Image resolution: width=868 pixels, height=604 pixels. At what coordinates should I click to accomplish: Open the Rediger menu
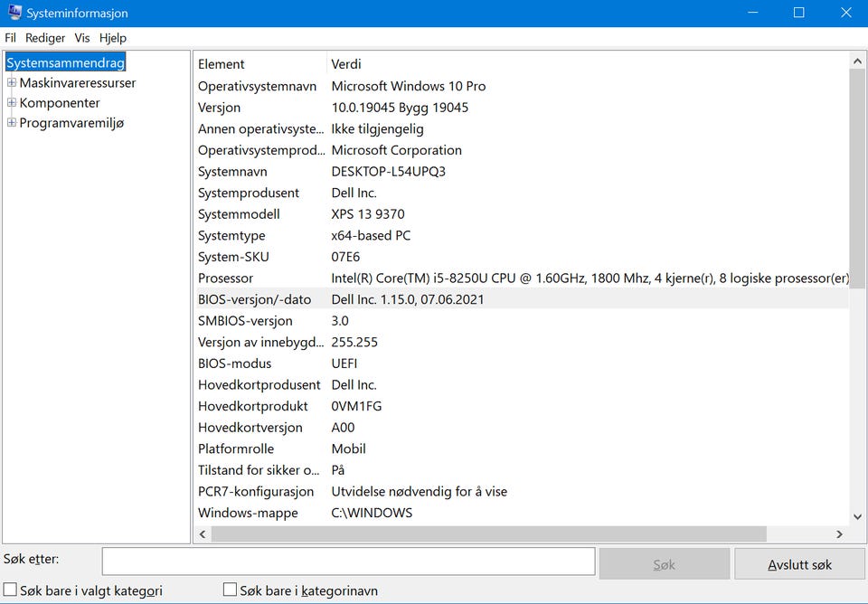pos(45,38)
